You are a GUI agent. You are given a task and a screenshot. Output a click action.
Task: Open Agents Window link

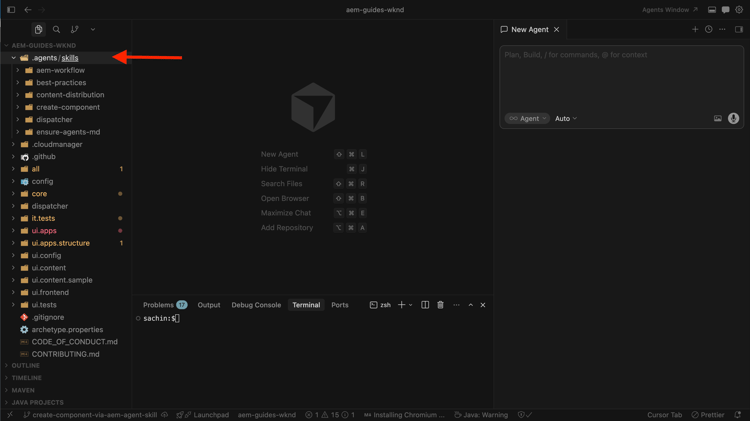pos(670,10)
